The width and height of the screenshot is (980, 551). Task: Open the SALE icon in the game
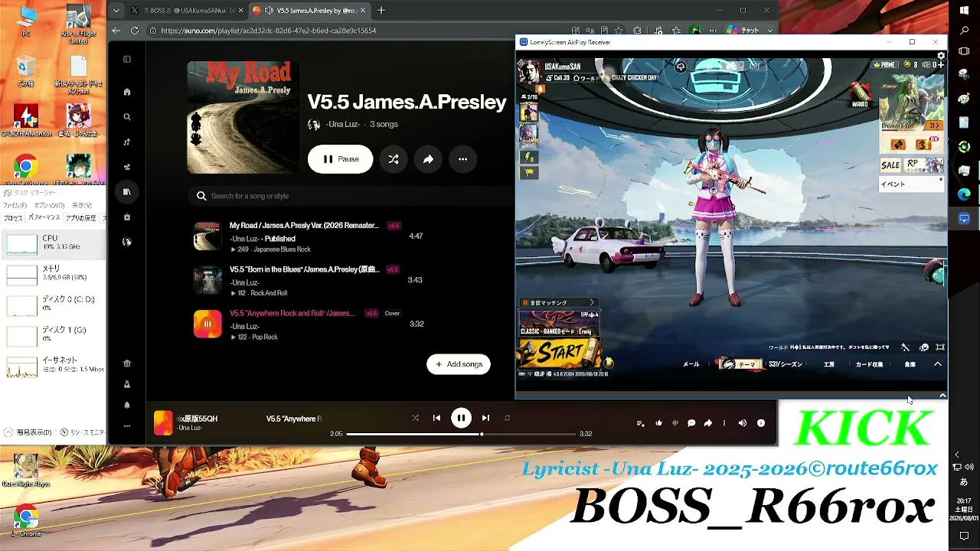coord(890,165)
